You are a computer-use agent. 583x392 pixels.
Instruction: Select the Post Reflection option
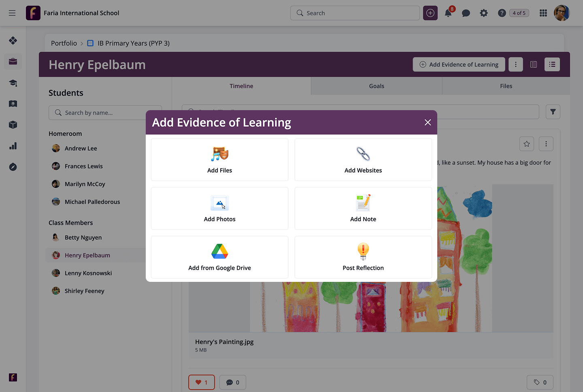tap(363, 257)
